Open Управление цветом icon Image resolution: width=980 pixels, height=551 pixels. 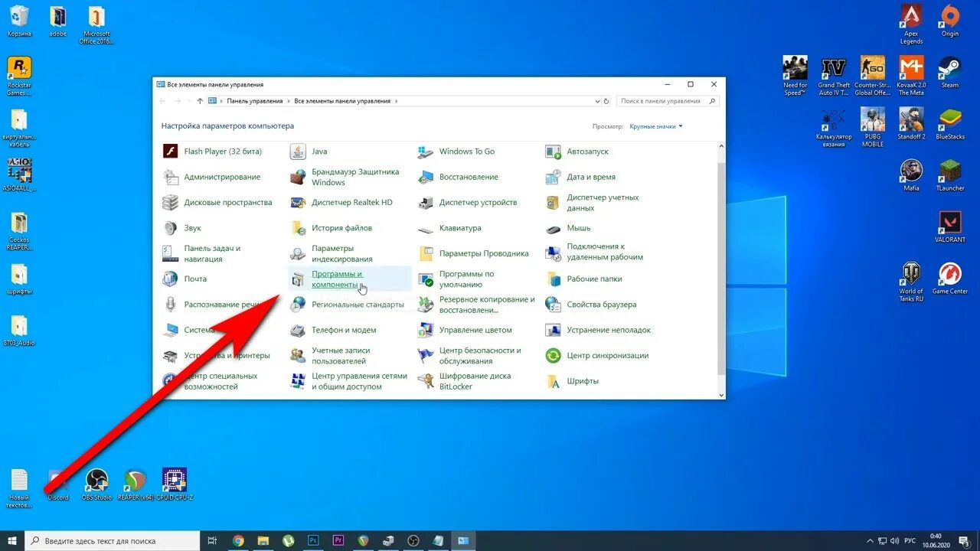pos(426,330)
